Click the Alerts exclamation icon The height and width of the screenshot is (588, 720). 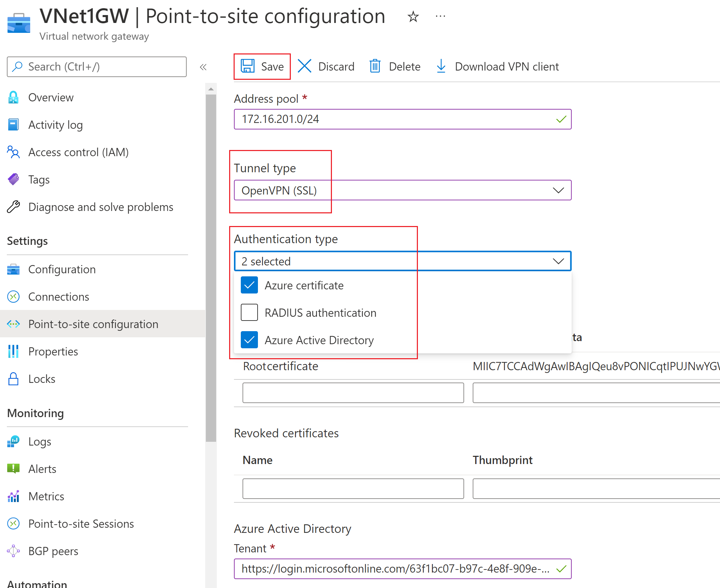(x=13, y=468)
